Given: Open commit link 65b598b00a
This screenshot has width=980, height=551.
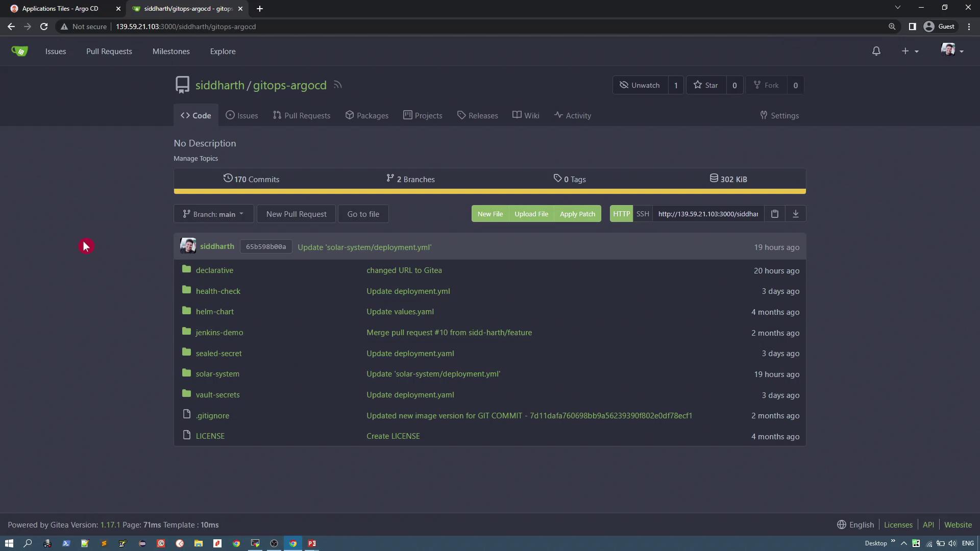Looking at the screenshot, I should [x=266, y=247].
